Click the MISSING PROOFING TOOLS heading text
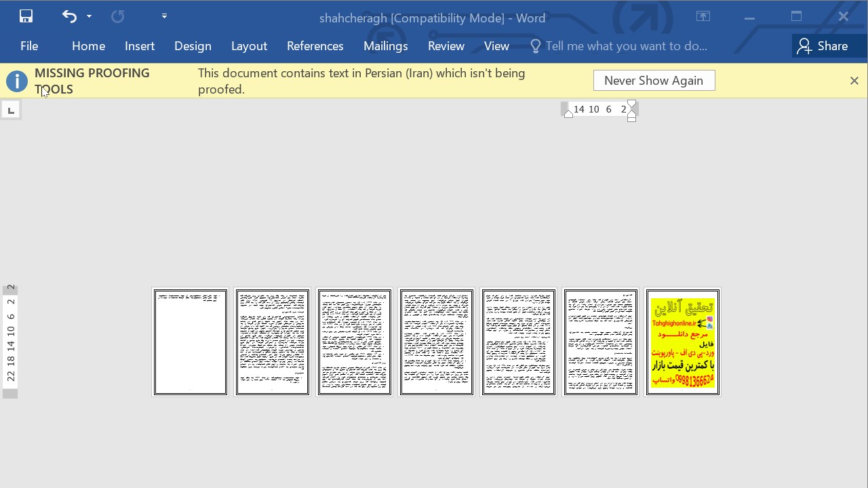868x488 pixels. (x=92, y=81)
